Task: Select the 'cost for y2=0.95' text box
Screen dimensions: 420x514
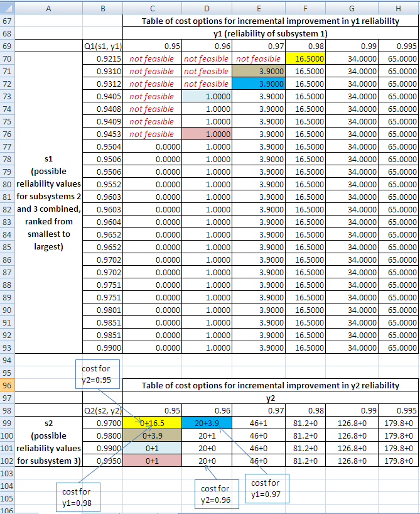Action: coord(97,374)
